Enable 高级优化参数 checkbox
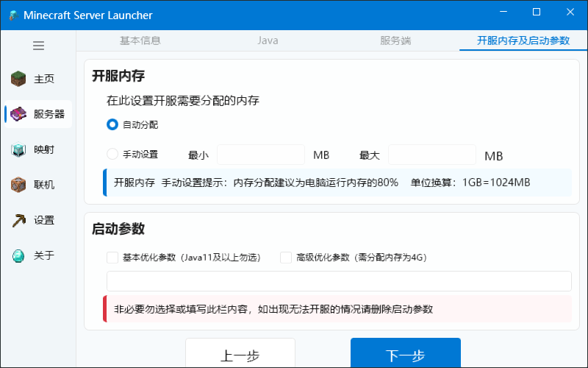This screenshot has height=368, width=588. (x=286, y=258)
